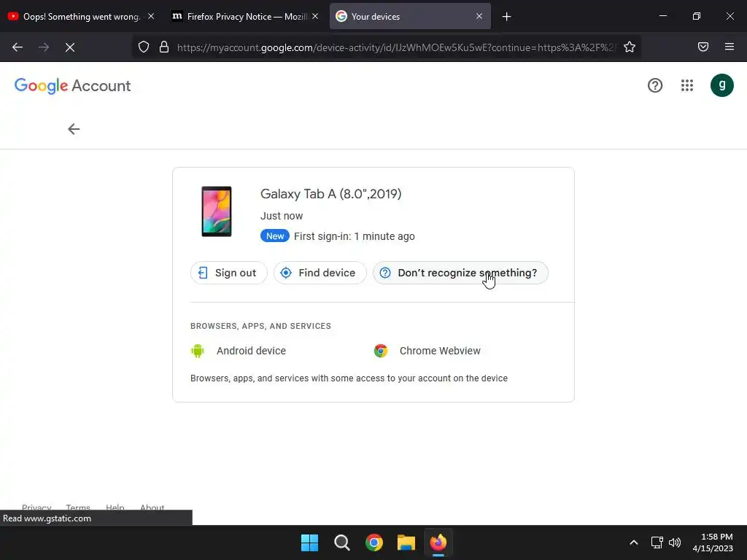Open File Explorer from the taskbar
Viewport: 747px width, 560px height.
point(406,542)
